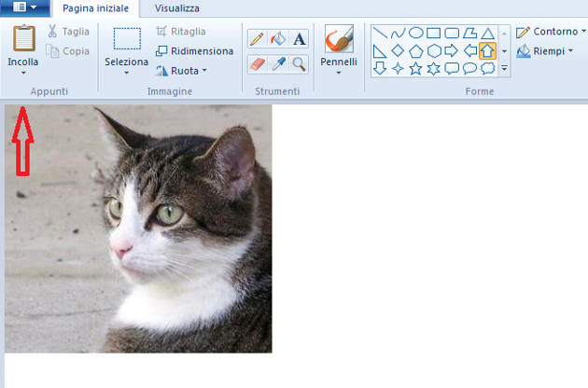Switch to the Pagina iniziale tab
588x388 pixels.
coord(95,8)
